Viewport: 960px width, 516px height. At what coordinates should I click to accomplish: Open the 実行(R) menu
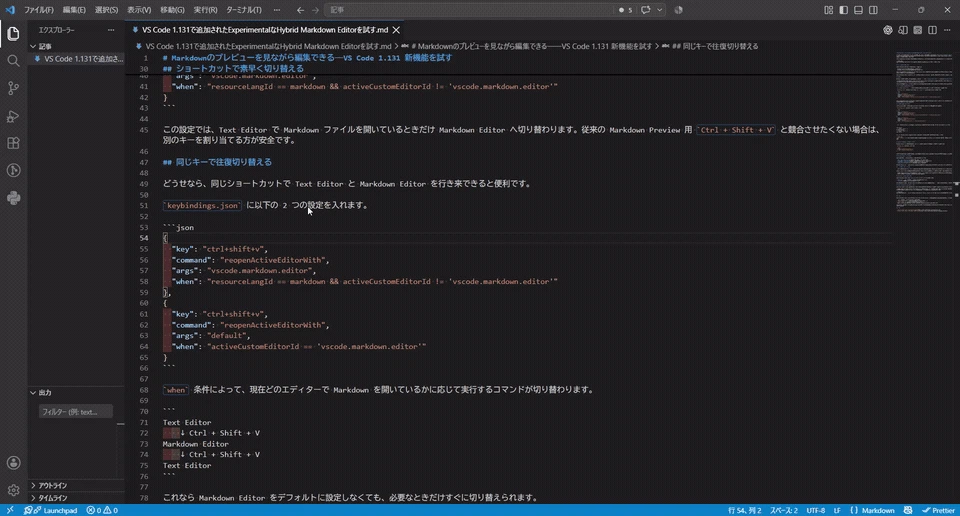click(205, 10)
